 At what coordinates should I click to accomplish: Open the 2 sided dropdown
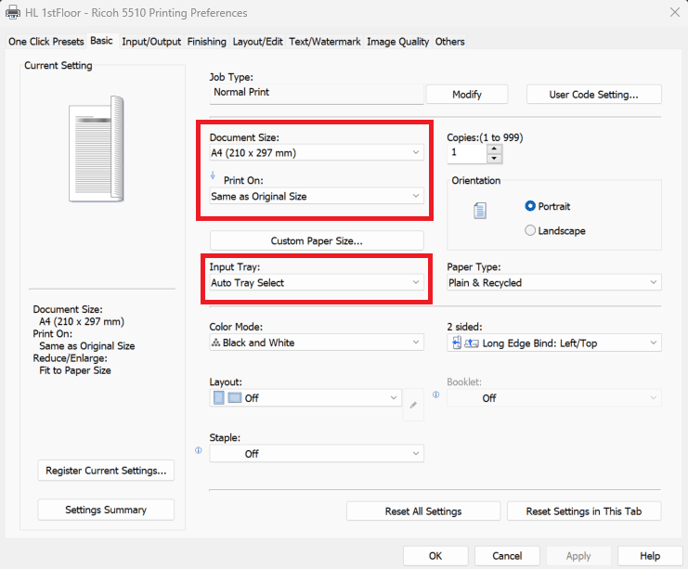tap(554, 343)
